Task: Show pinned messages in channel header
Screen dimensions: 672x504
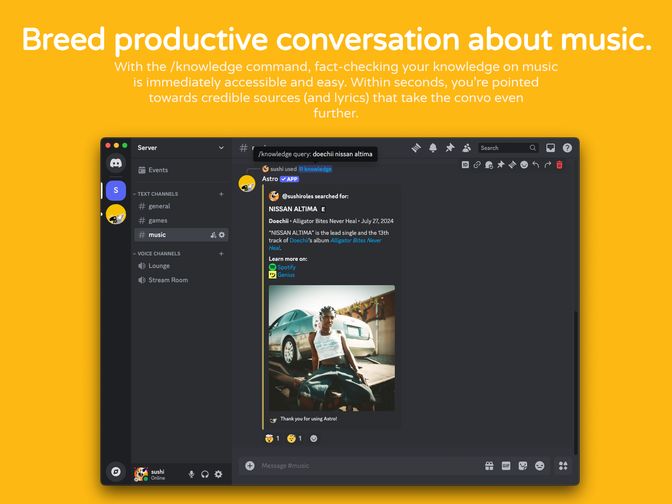Action: point(450,148)
